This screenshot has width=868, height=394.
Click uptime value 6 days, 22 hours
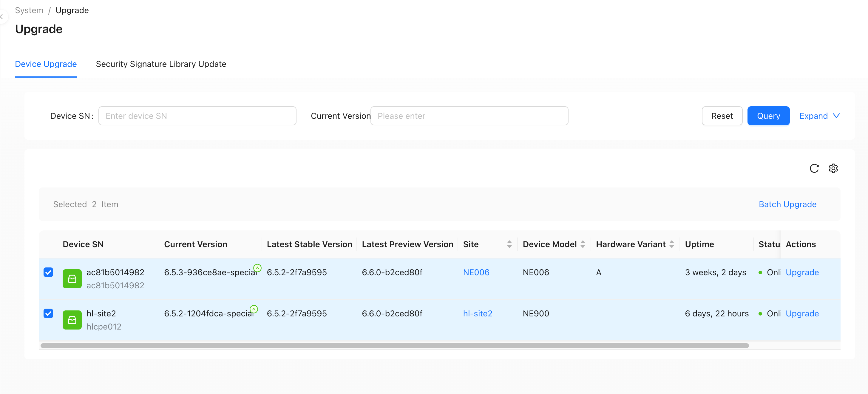pyautogui.click(x=717, y=313)
